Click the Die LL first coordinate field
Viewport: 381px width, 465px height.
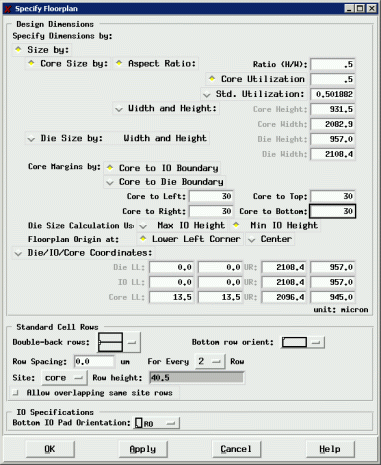point(171,267)
